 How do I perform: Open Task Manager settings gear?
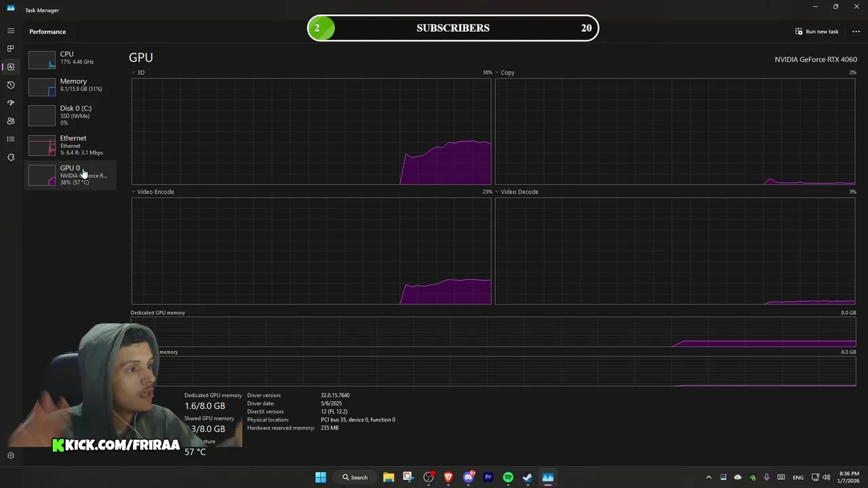(11, 455)
